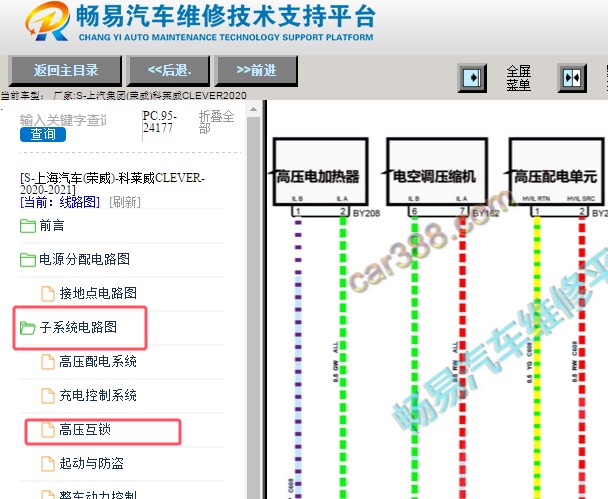Click the BY208 connector label
The height and width of the screenshot is (499, 608).
click(x=366, y=213)
